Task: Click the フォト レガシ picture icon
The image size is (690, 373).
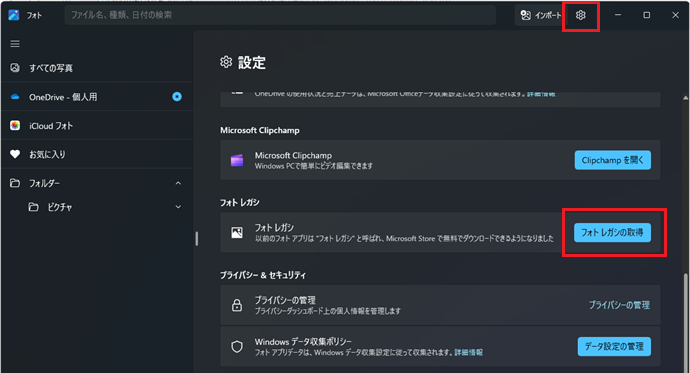Action: pos(237,232)
